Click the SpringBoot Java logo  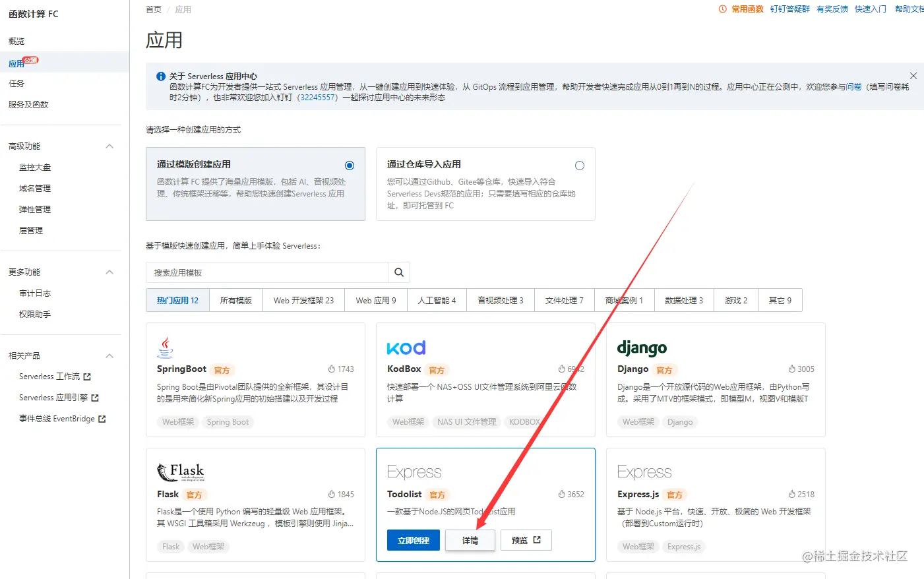pyautogui.click(x=166, y=347)
